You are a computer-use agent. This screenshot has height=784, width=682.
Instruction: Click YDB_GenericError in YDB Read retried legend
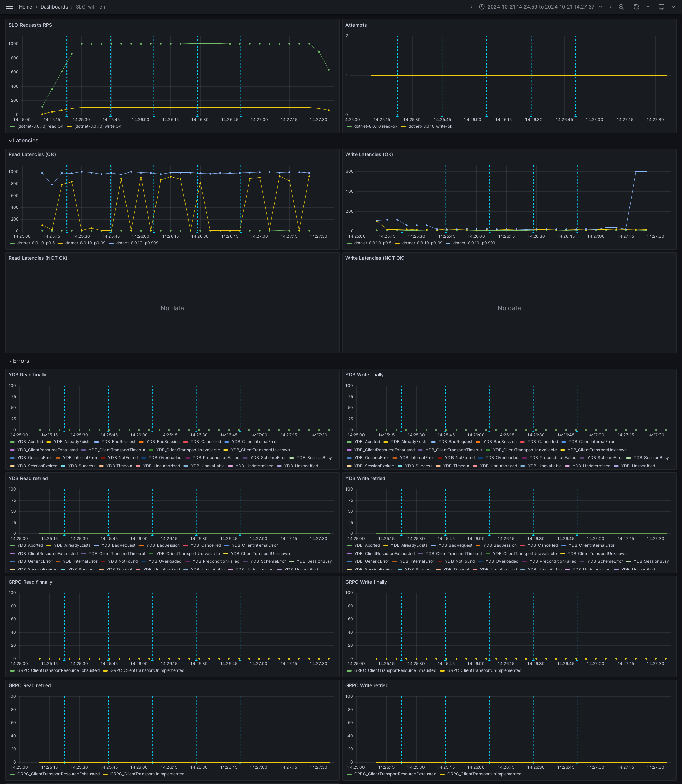pos(35,561)
